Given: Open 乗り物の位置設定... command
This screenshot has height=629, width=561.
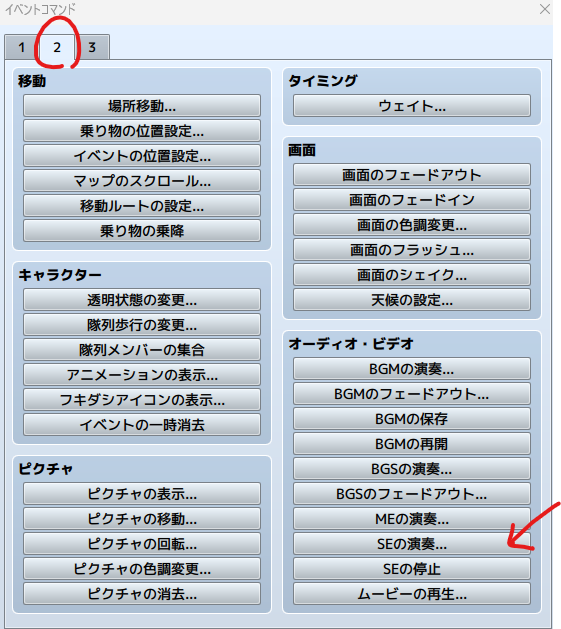Looking at the screenshot, I should click(x=142, y=131).
